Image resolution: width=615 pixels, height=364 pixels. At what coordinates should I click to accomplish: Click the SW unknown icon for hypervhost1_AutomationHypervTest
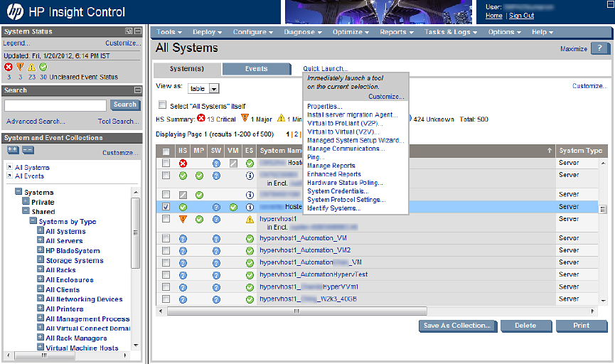(216, 275)
